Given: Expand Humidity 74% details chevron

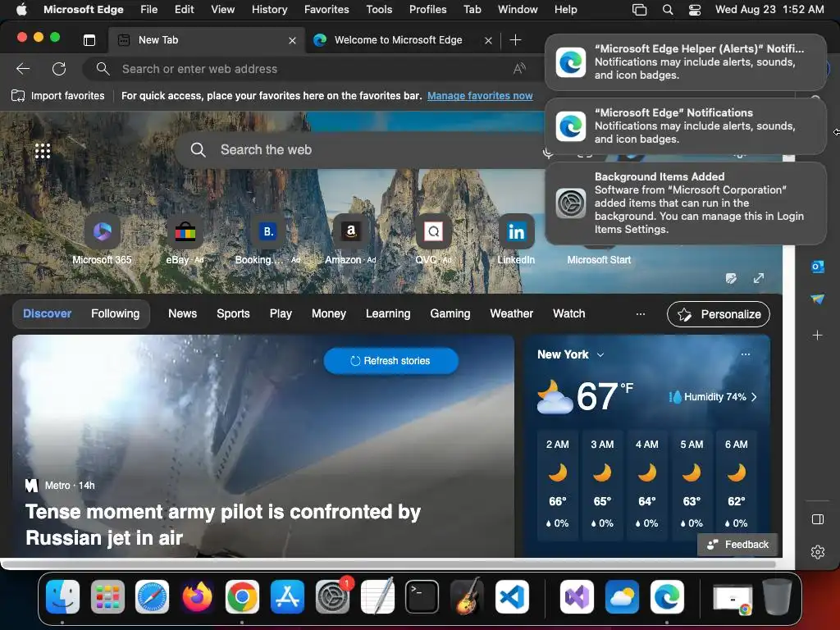Looking at the screenshot, I should [755, 397].
